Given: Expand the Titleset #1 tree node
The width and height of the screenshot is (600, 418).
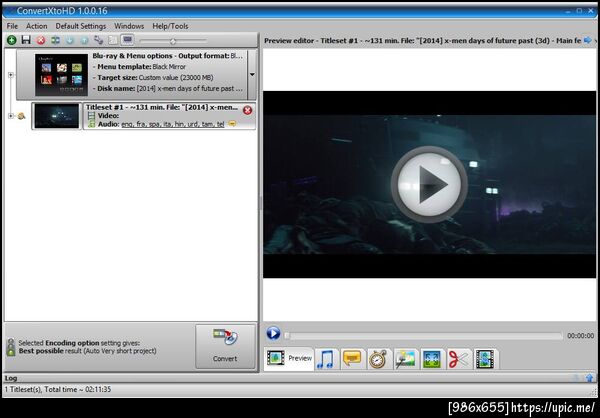Looking at the screenshot, I should pyautogui.click(x=11, y=116).
